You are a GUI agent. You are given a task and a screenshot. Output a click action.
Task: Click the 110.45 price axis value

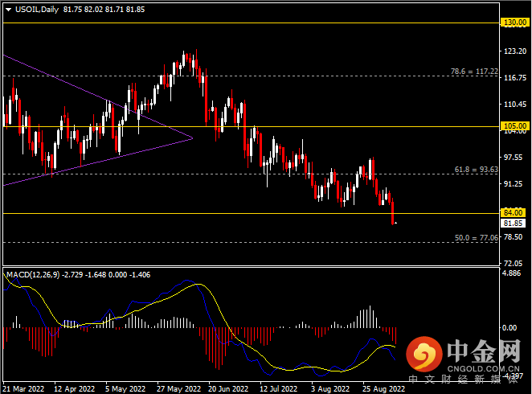tap(515, 105)
